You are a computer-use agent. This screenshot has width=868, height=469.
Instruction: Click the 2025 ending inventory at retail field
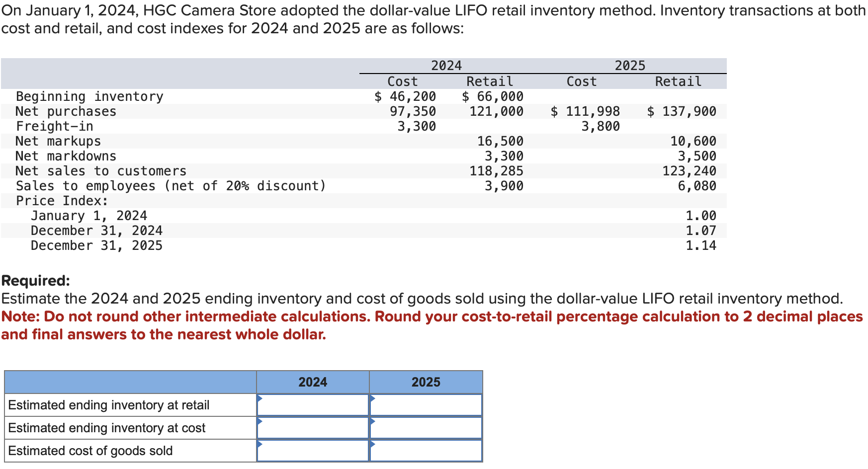click(x=426, y=405)
